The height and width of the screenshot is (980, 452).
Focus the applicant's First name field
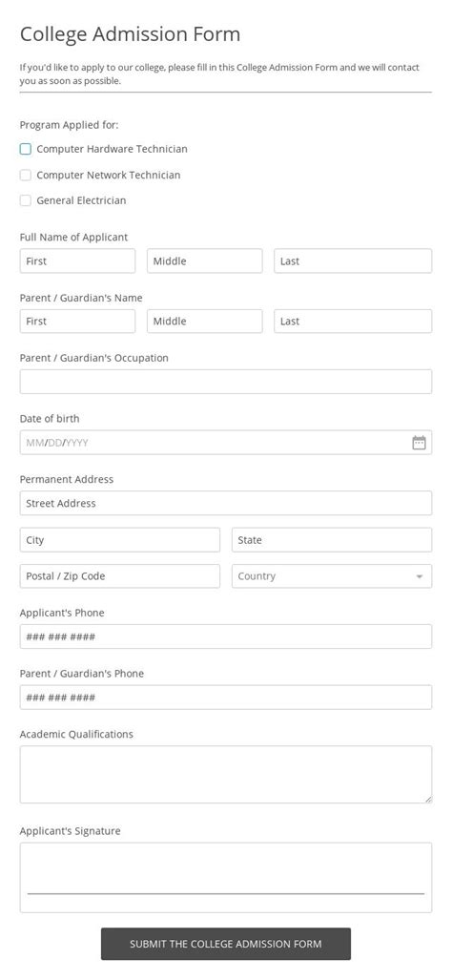coord(77,261)
